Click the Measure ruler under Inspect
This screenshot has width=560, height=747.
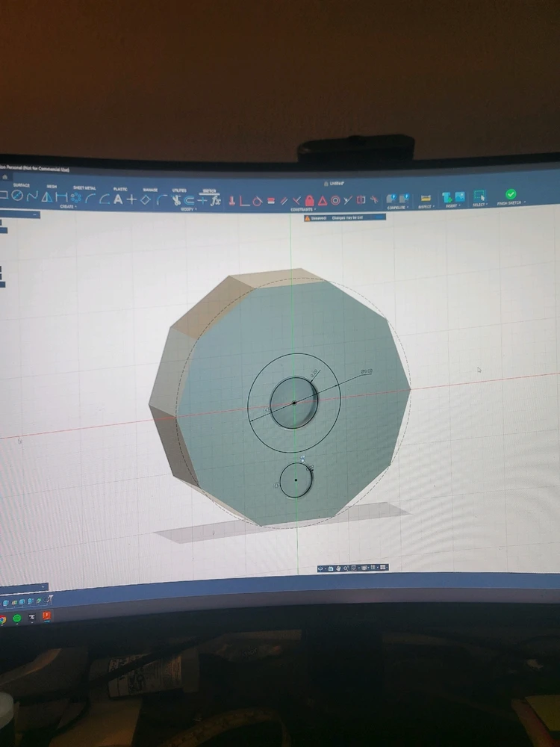pos(426,199)
